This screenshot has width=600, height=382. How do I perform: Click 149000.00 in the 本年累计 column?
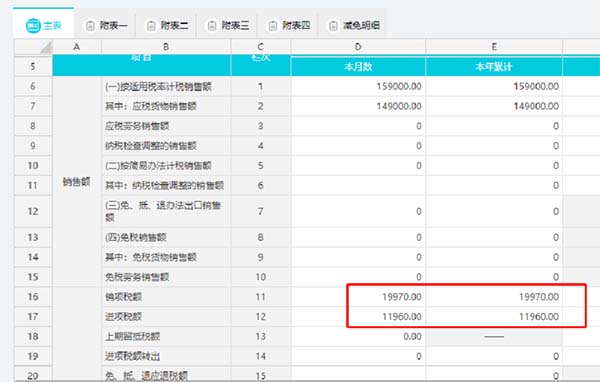[x=536, y=106]
